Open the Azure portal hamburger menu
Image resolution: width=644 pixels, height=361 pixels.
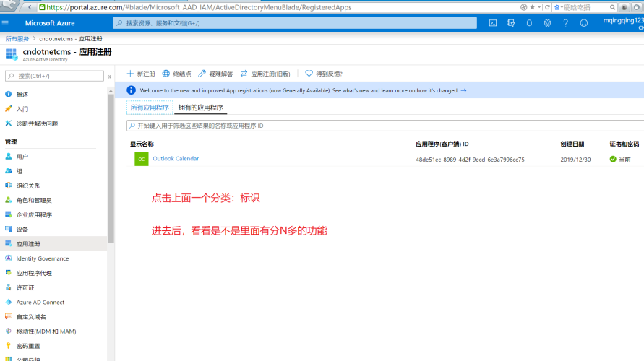click(5, 23)
